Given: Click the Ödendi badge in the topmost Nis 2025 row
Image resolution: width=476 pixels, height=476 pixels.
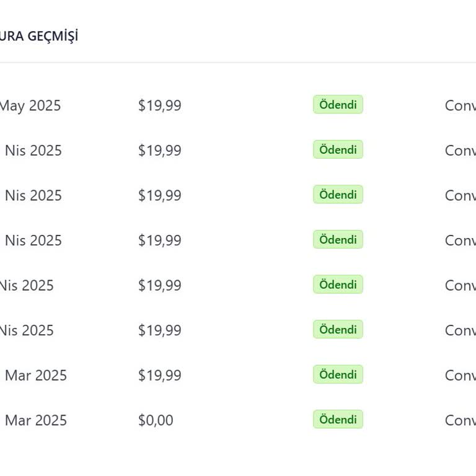Looking at the screenshot, I should 338,149.
